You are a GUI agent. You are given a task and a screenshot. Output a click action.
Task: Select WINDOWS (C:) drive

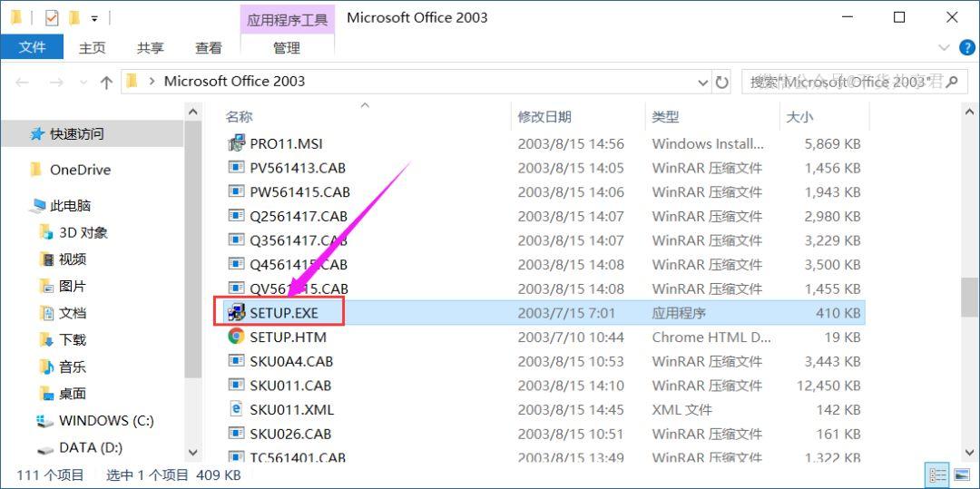tap(106, 421)
